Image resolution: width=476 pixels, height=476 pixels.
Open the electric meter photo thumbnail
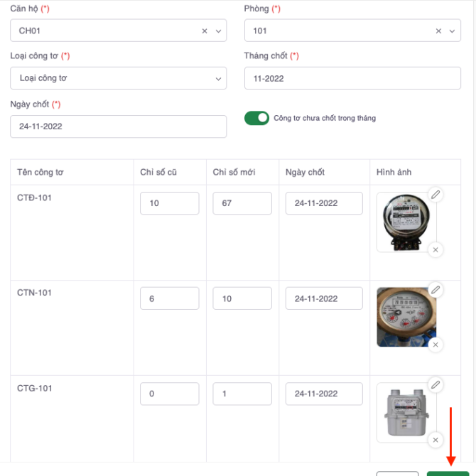click(x=406, y=222)
